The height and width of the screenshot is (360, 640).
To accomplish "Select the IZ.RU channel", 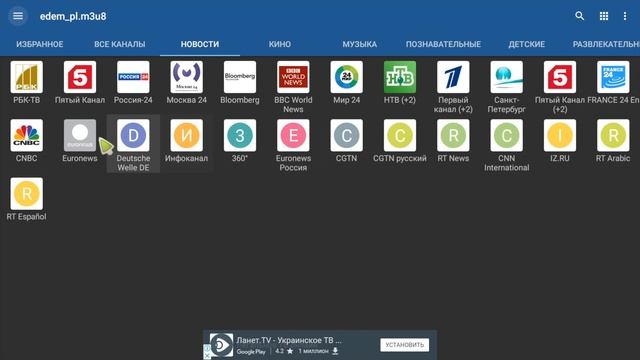I will tap(560, 136).
